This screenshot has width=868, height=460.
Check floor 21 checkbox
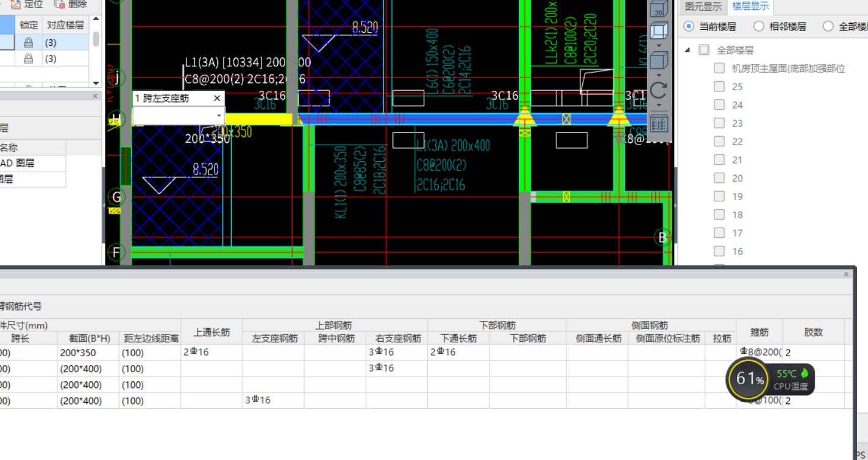tap(719, 159)
